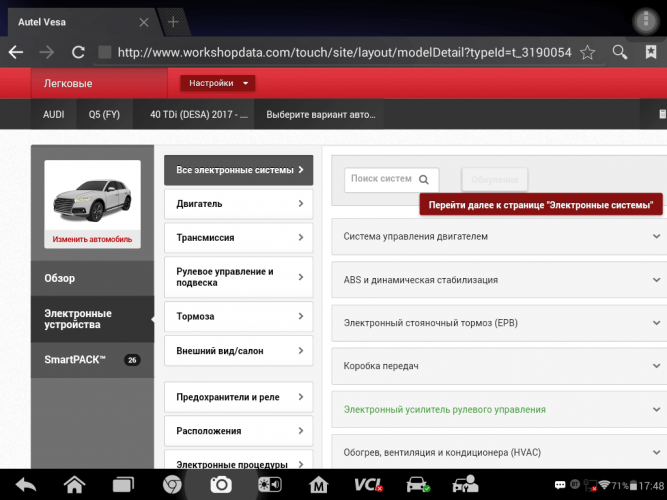Viewport: 667px width, 500px height.
Task: Open Внешний вид/салон category
Action: tap(239, 351)
